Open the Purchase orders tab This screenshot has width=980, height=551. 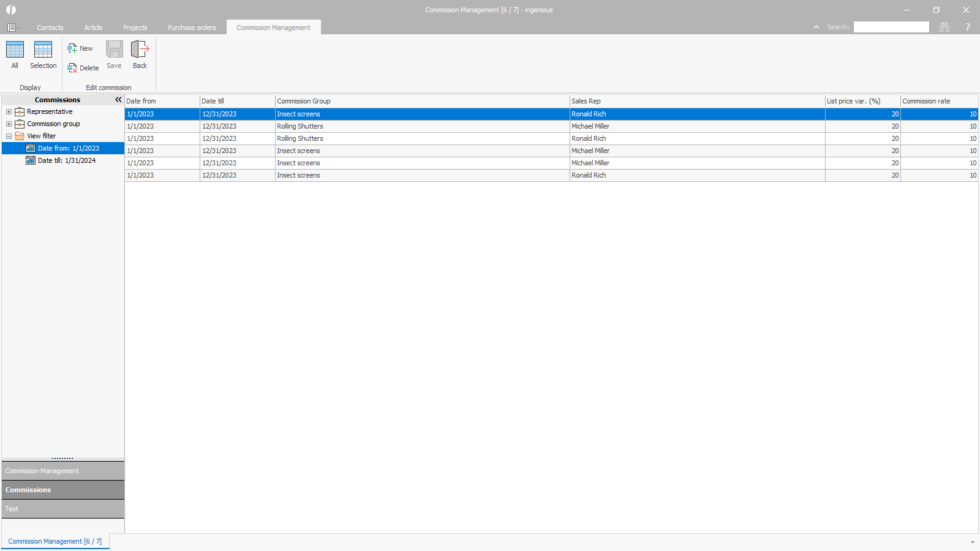pos(192,28)
